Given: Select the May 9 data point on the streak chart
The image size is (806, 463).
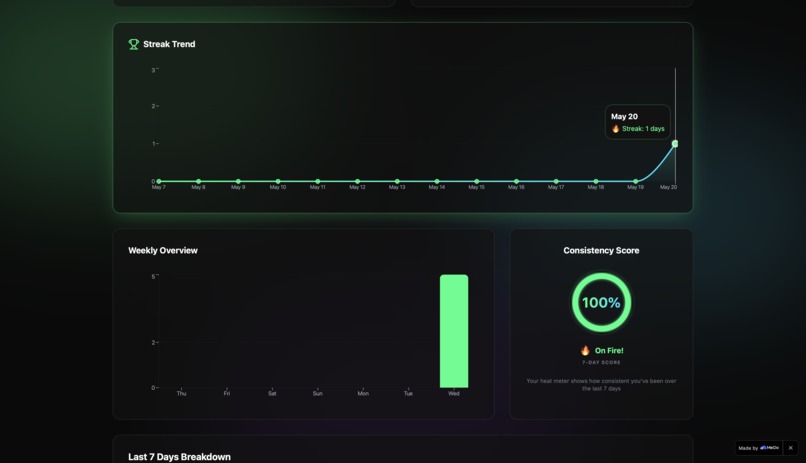Looking at the screenshot, I should pyautogui.click(x=238, y=181).
